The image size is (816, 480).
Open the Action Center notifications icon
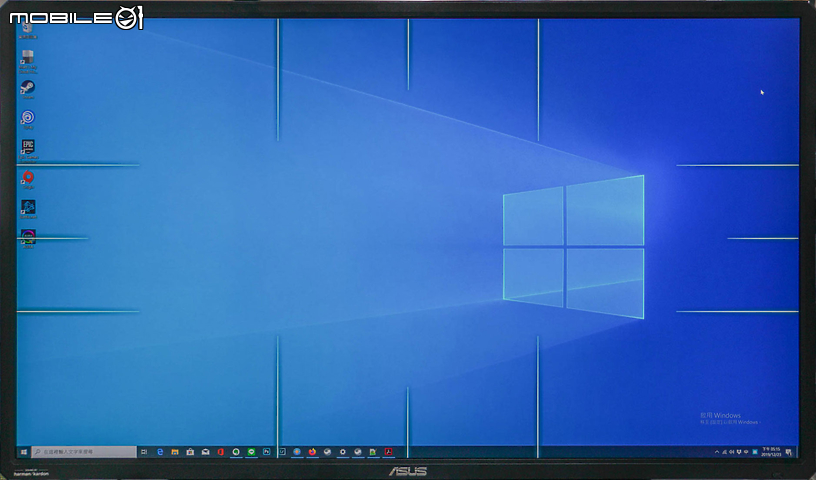[x=789, y=452]
